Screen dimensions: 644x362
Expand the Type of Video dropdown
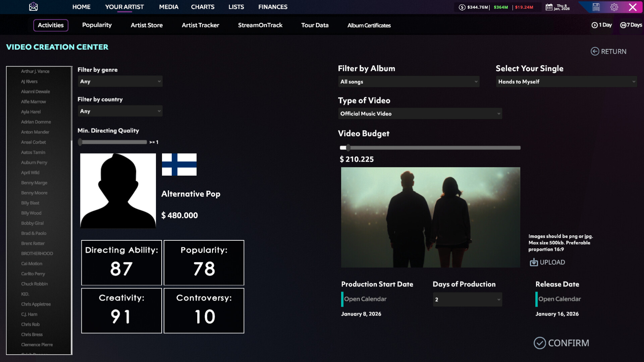[x=420, y=114]
